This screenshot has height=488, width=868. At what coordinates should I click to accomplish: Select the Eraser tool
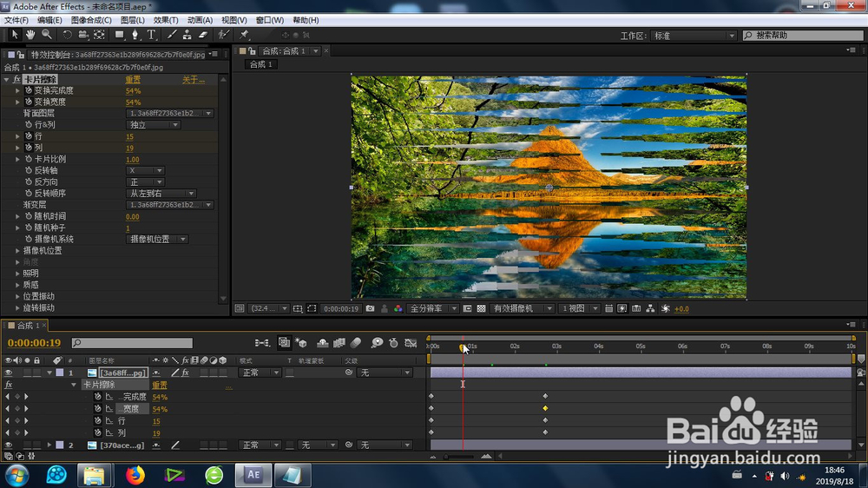coord(203,35)
